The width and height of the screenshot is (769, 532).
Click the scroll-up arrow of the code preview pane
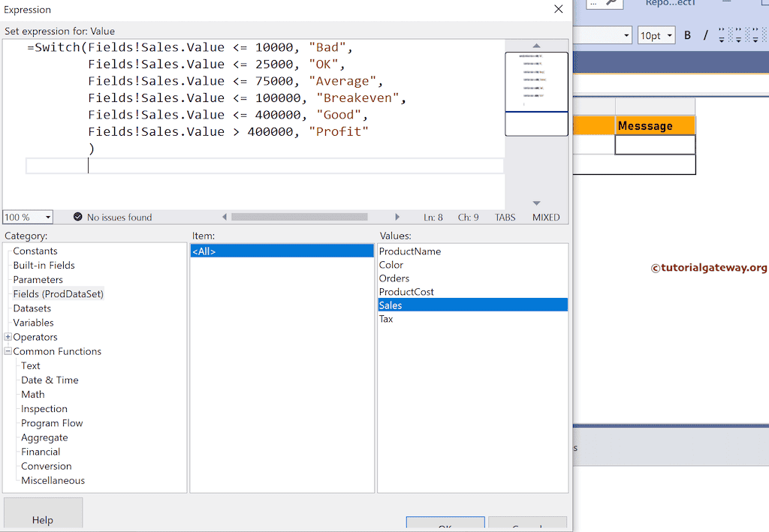point(536,45)
